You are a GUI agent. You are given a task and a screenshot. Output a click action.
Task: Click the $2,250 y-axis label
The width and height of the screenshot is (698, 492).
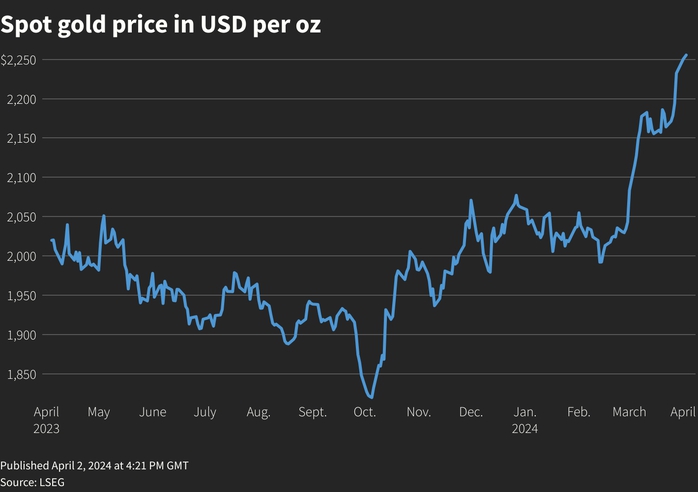tap(19, 60)
